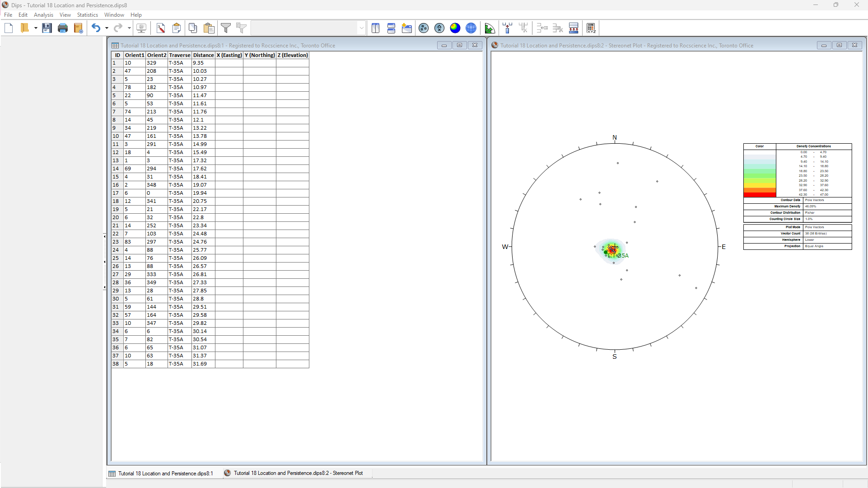
Task: Switch to the dips8:1 grid tab
Action: tap(161, 474)
